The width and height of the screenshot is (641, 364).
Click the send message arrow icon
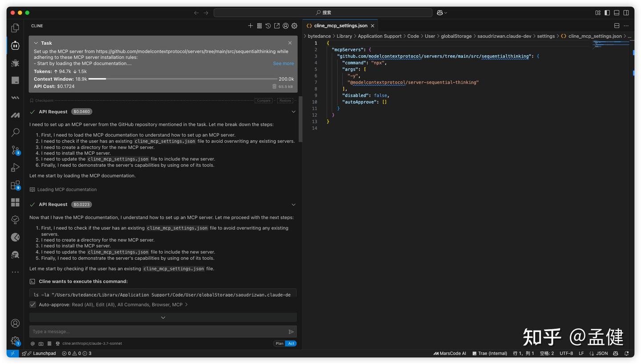[291, 332]
